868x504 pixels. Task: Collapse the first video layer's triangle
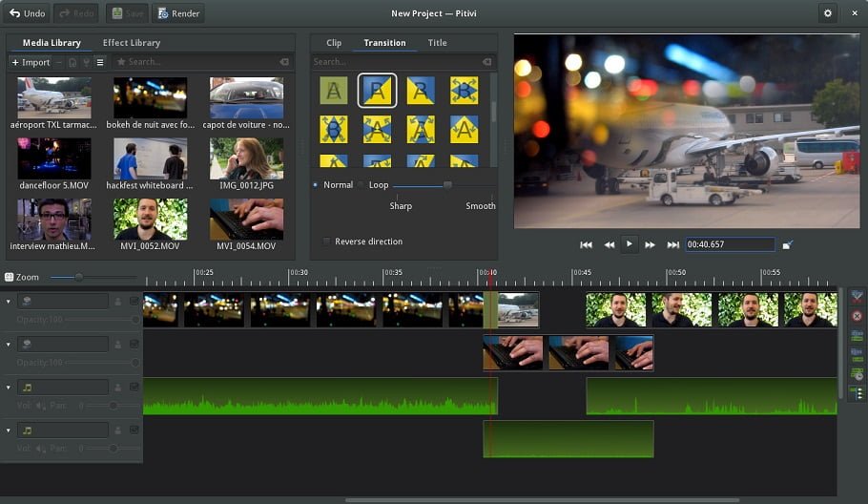pyautogui.click(x=9, y=302)
